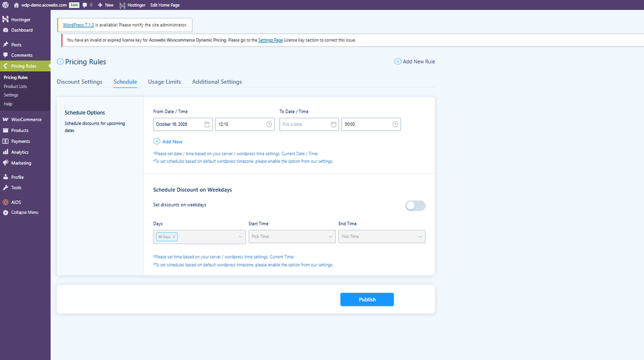Viewport: 644px width, 360px height.
Task: Remove the All Days tag with its x
Action: (x=174, y=237)
